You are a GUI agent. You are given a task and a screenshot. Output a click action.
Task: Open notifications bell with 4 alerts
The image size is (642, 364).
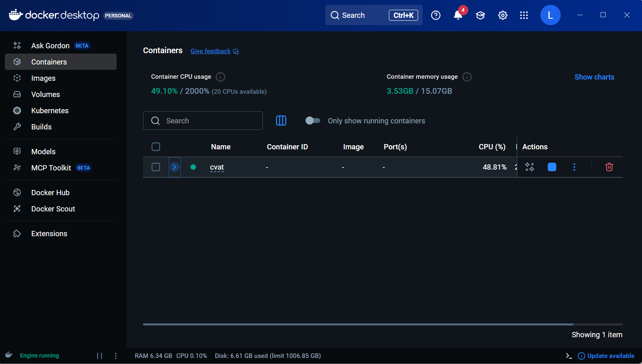[x=458, y=15]
